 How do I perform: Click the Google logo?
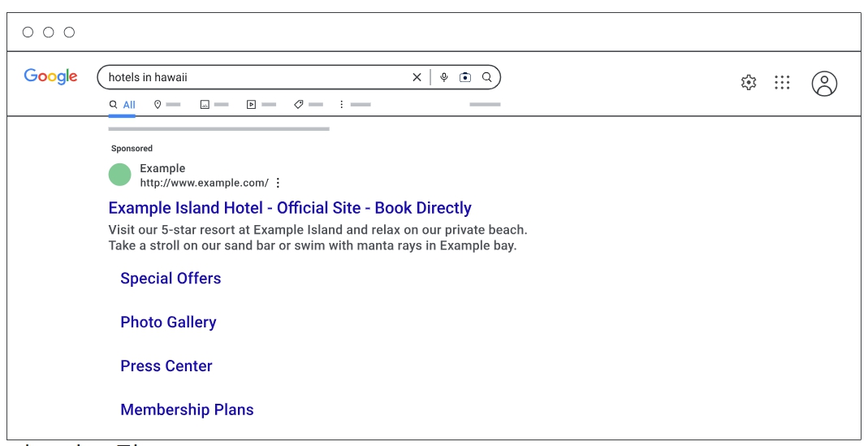click(x=50, y=76)
